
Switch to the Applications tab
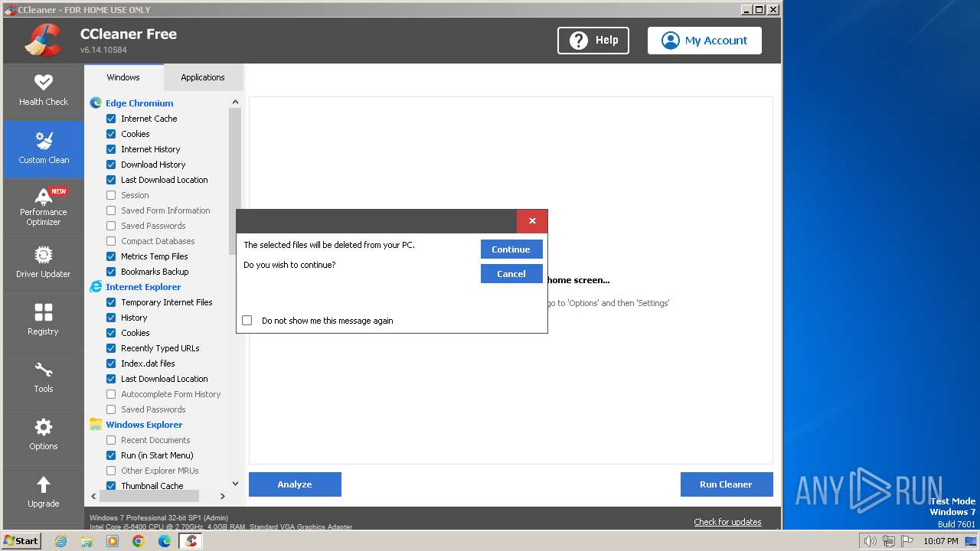(203, 77)
